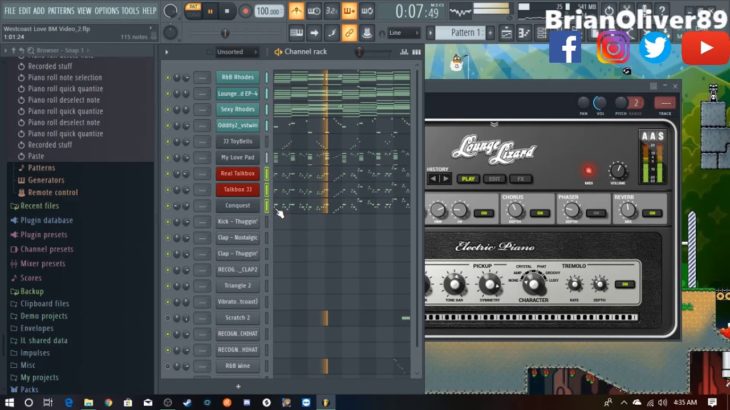Mute the Talkbox JJ channel LED
Image resolution: width=730 pixels, height=410 pixels.
[168, 190]
